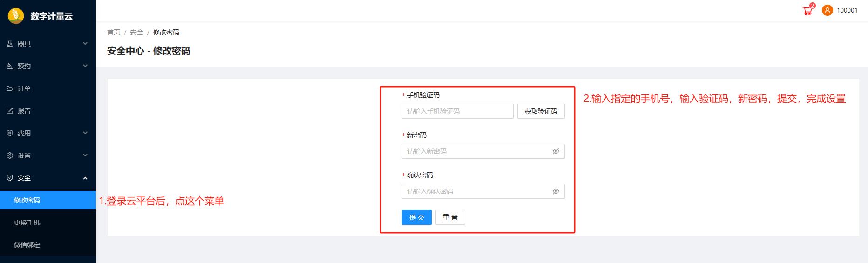Open the 微信绑定 menu item

tap(27, 245)
